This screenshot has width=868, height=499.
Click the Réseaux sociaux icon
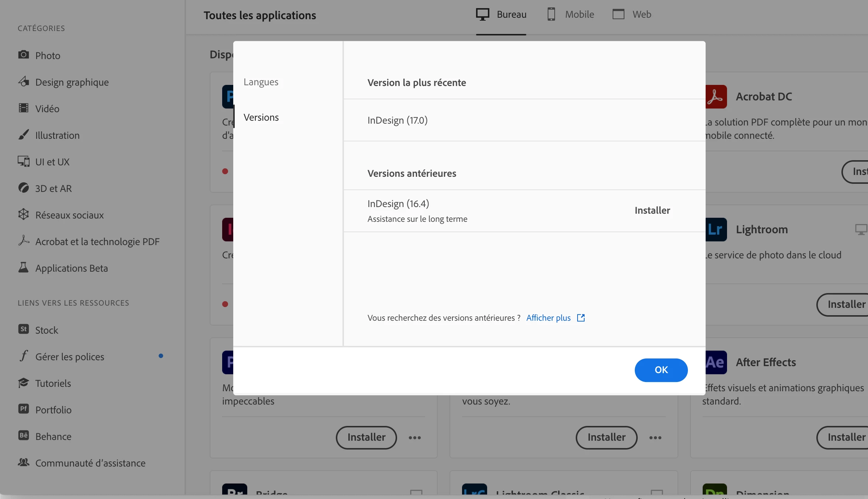pos(24,214)
